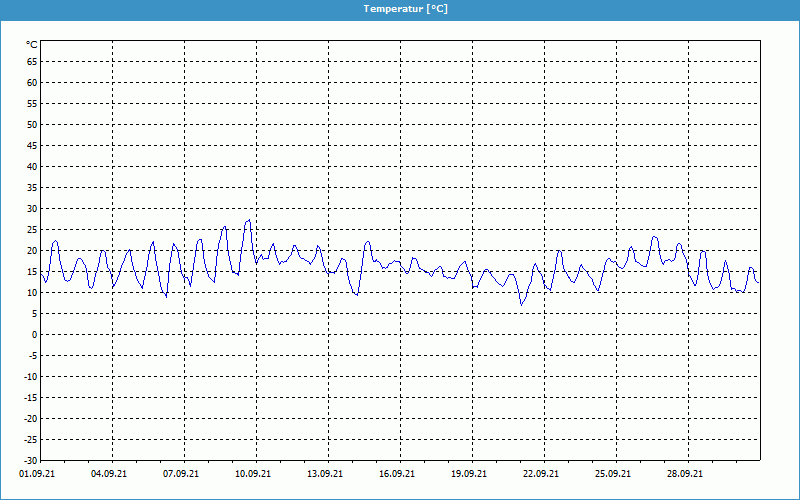Select the 01.09.21 date label
This screenshot has width=800, height=500.
[37, 474]
